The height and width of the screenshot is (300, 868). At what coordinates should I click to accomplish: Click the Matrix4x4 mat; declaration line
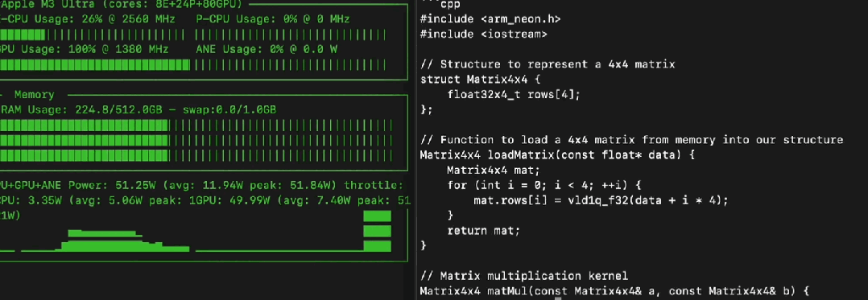coord(494,171)
